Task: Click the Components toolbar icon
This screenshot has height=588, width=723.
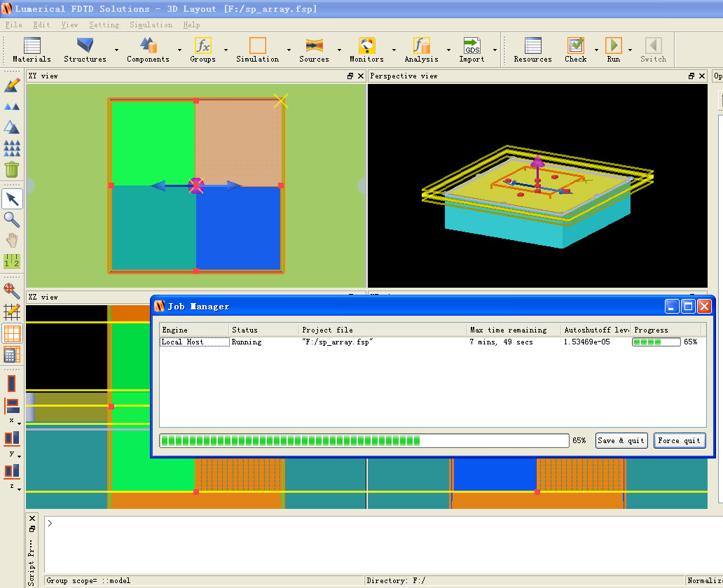Action: (x=149, y=45)
